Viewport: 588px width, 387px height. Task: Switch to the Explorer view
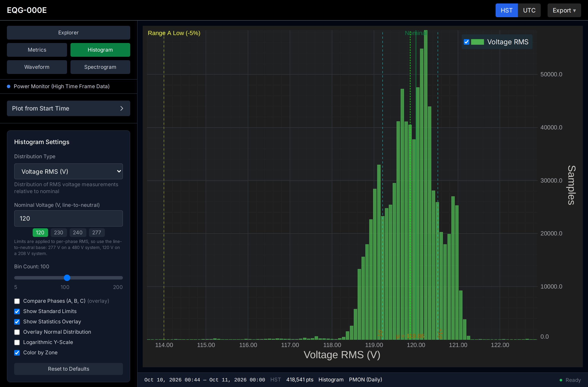[x=68, y=33]
